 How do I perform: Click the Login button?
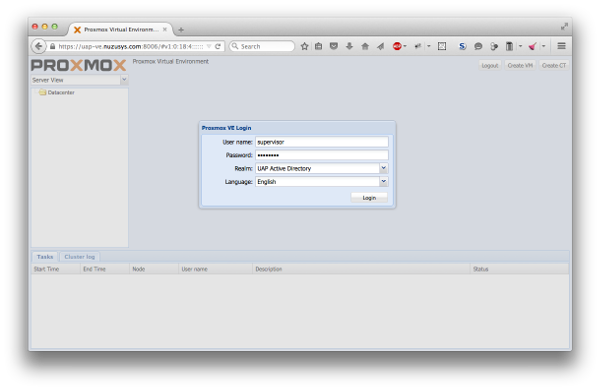coord(369,198)
